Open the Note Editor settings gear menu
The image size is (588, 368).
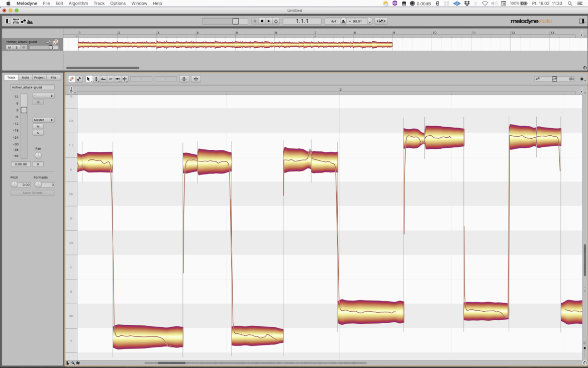(x=582, y=79)
